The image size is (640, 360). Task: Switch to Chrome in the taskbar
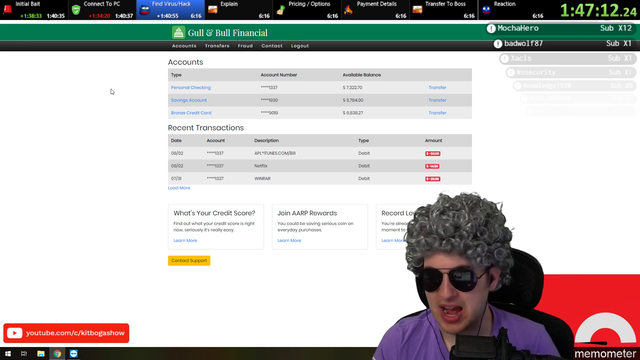[57, 353]
